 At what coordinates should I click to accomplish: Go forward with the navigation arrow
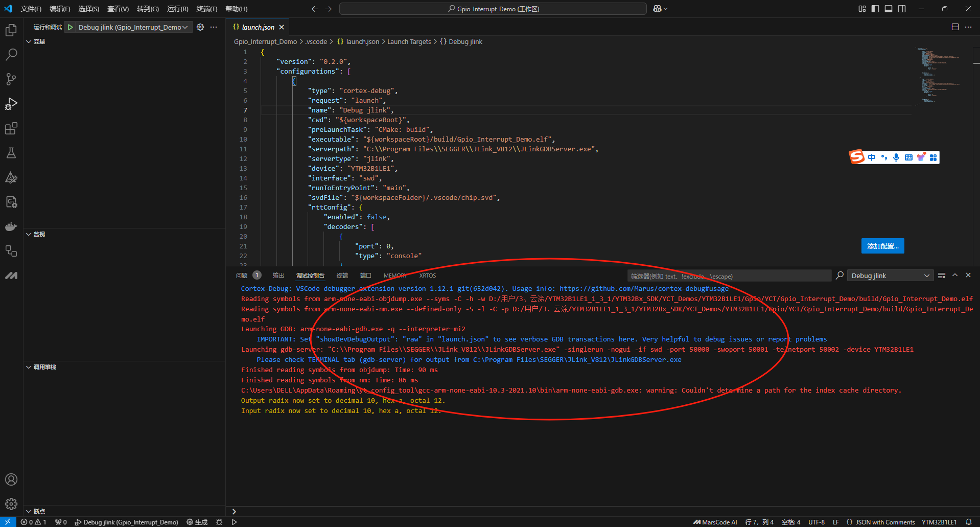(x=329, y=9)
